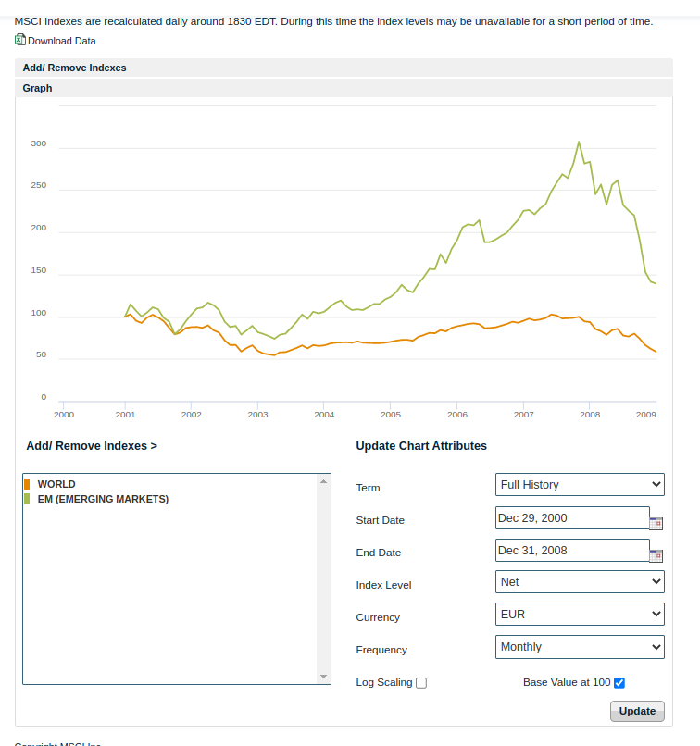The height and width of the screenshot is (746, 700).
Task: Expand the Index Level dropdown set to Net
Action: point(580,581)
